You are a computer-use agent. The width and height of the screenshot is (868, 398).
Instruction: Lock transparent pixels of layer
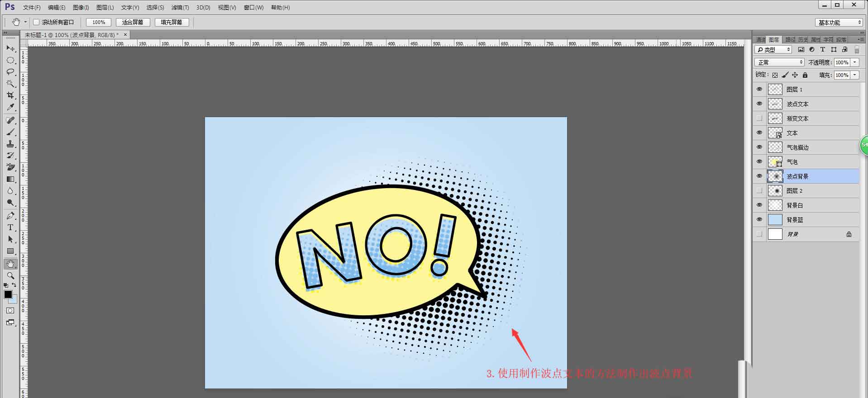click(775, 75)
